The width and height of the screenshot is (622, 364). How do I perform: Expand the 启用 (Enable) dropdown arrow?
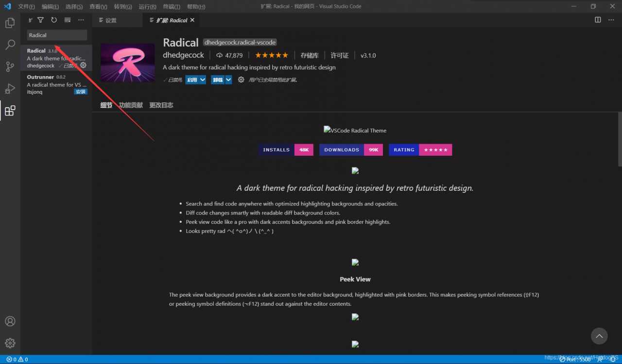[x=203, y=80]
